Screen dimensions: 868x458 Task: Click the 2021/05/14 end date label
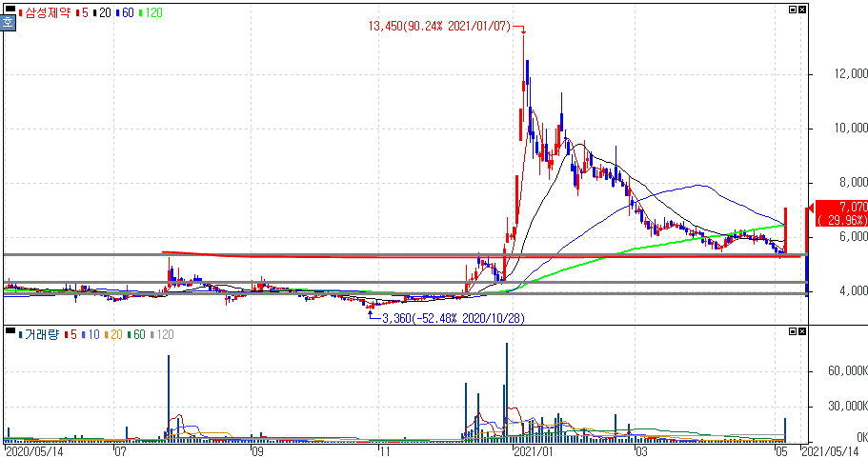pyautogui.click(x=832, y=452)
